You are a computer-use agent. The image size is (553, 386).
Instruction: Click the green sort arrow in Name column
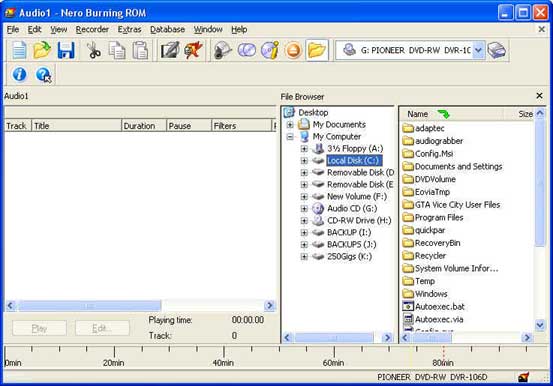coord(443,114)
